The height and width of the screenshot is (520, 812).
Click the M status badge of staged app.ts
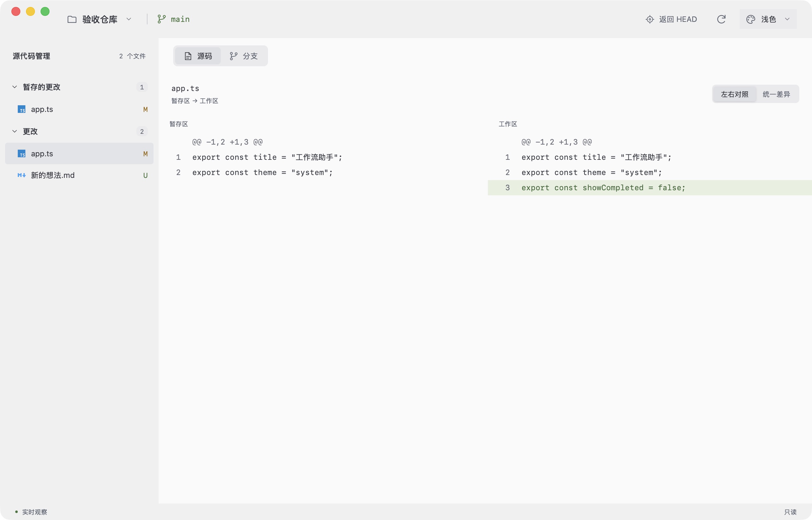pyautogui.click(x=145, y=109)
